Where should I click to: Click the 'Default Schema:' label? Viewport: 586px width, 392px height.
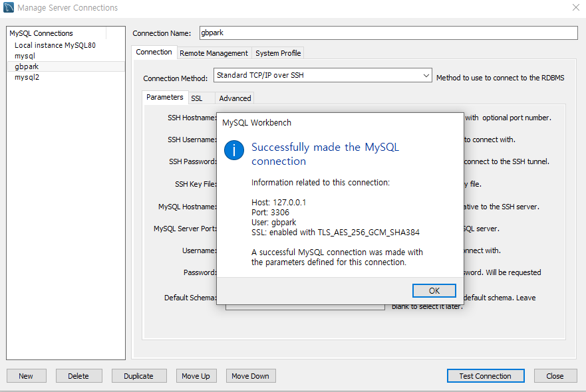tap(190, 298)
